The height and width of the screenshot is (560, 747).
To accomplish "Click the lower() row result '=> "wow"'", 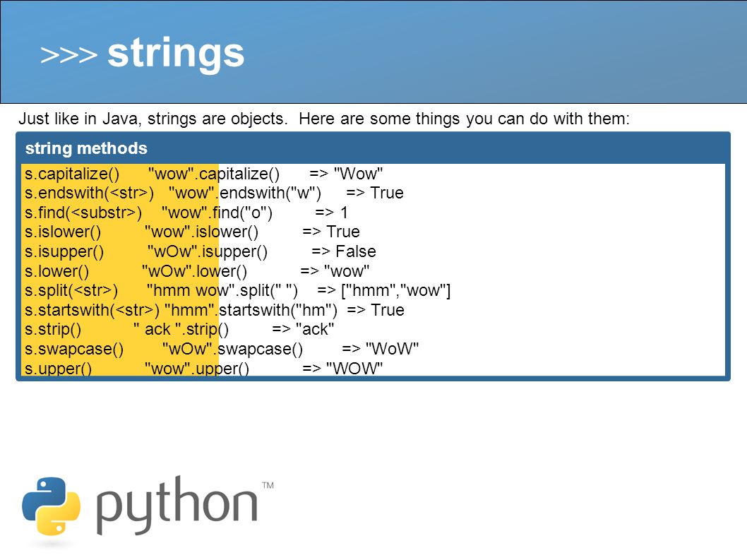I will click(x=335, y=271).
